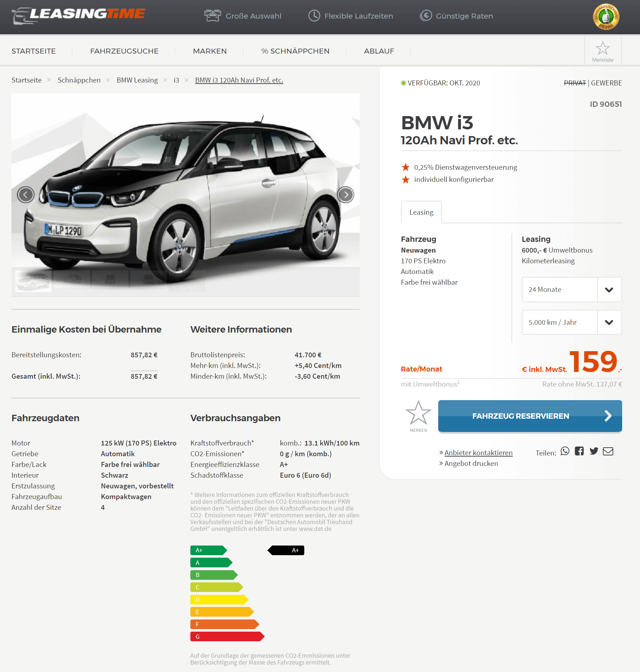Screen dimensions: 640x672
Task: Open ABLAUF menu item
Action: coord(379,51)
